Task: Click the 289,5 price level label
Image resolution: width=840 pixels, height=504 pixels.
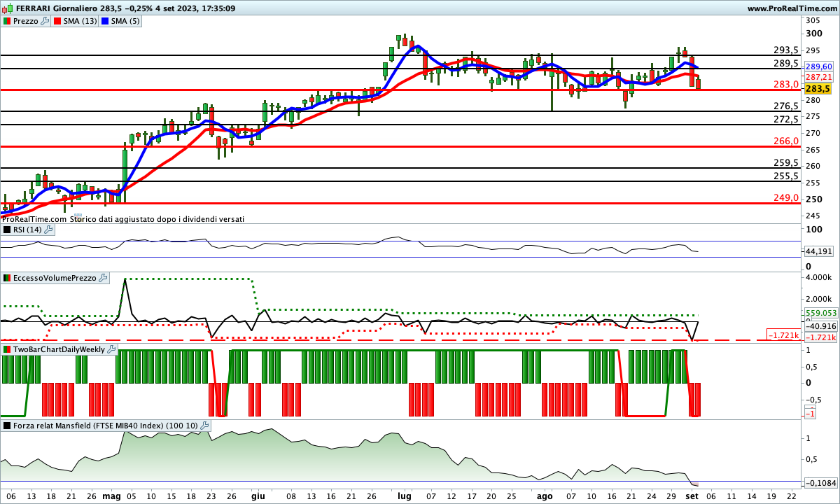Action: pyautogui.click(x=786, y=64)
